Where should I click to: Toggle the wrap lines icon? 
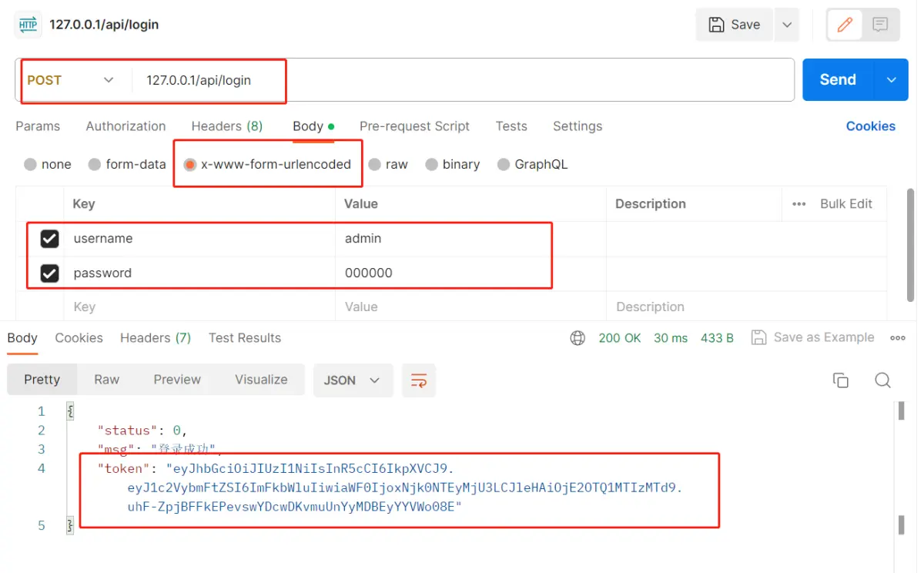[419, 380]
